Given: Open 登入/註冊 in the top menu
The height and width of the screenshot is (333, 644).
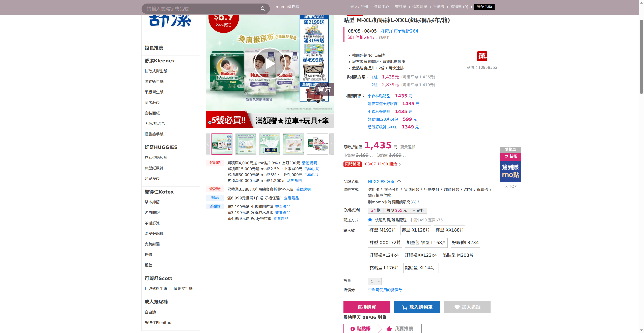Looking at the screenshot, I should click(x=359, y=7).
